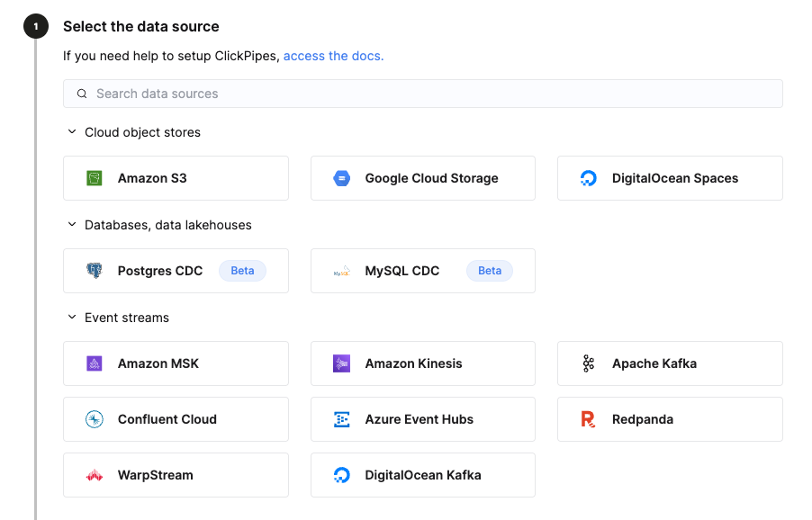Open the access the docs link
The width and height of the screenshot is (812, 520).
[x=333, y=56]
